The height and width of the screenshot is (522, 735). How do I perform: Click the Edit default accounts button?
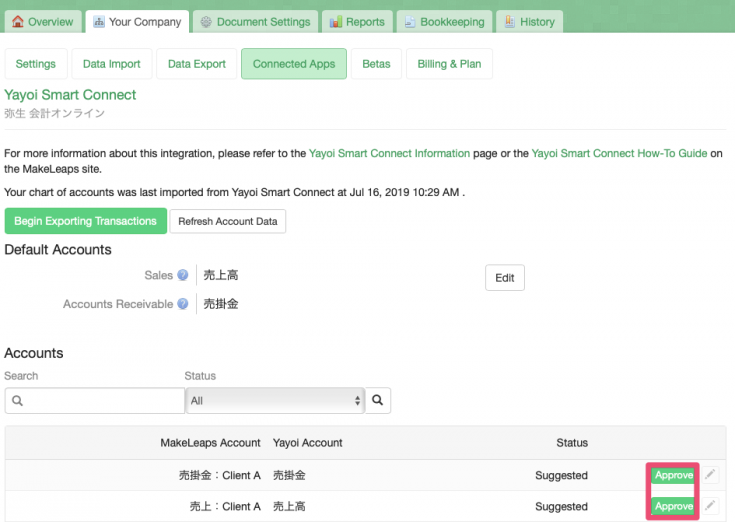(505, 278)
